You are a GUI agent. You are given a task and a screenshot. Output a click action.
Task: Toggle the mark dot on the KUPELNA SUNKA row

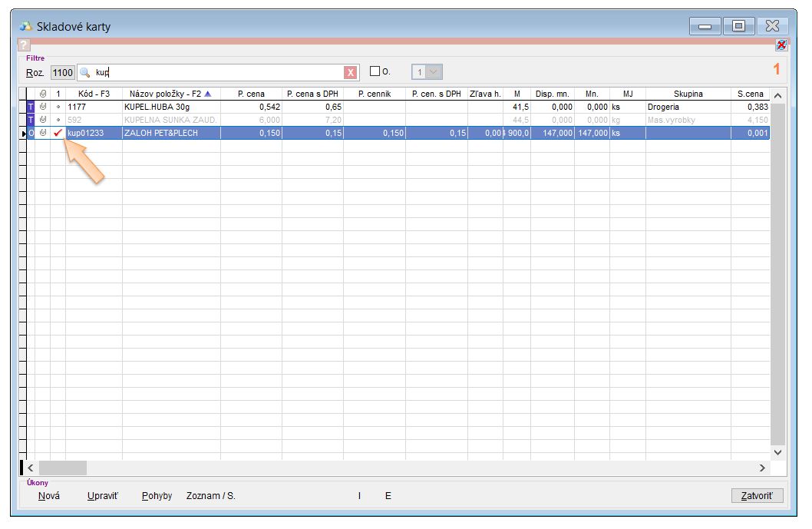point(58,120)
